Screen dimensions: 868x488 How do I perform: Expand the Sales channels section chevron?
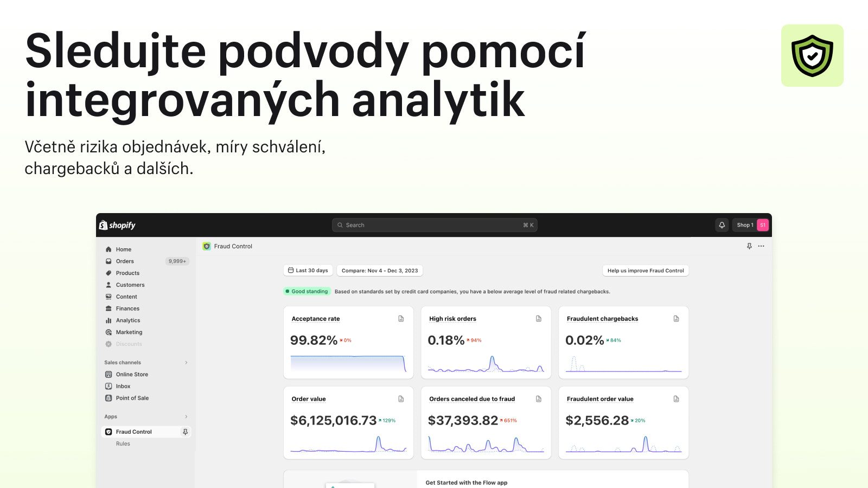186,363
